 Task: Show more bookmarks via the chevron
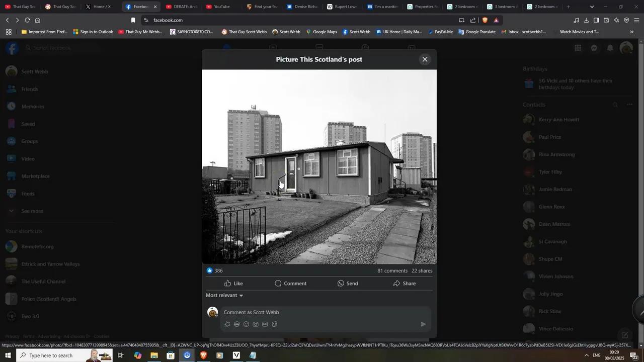[632, 32]
